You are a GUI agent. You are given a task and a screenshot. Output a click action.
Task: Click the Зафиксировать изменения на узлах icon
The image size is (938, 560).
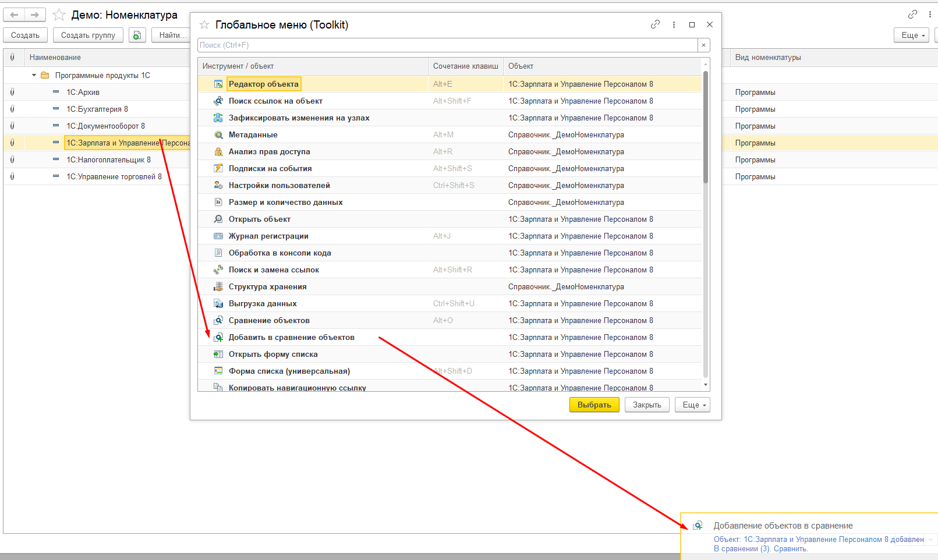[x=218, y=118]
